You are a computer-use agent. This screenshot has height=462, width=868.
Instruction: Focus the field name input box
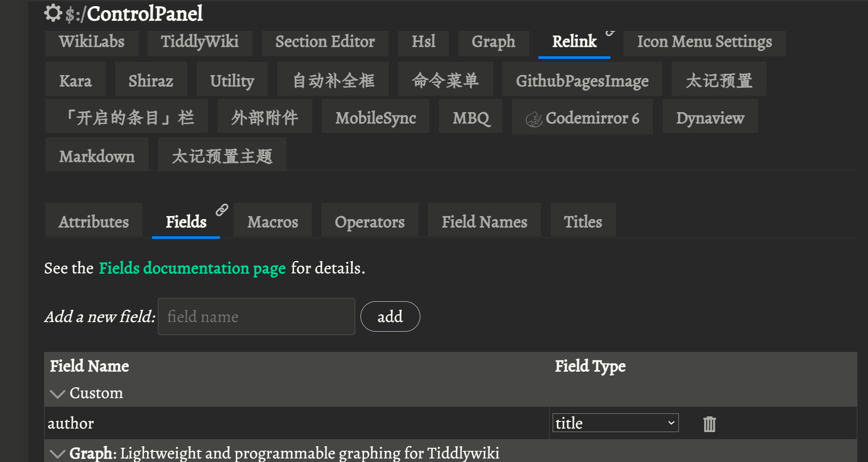257,316
